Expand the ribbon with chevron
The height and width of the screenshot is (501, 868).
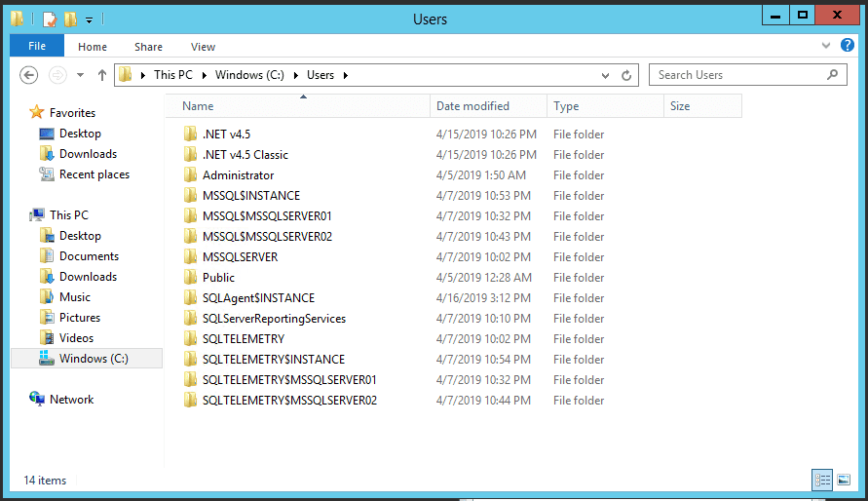point(827,46)
